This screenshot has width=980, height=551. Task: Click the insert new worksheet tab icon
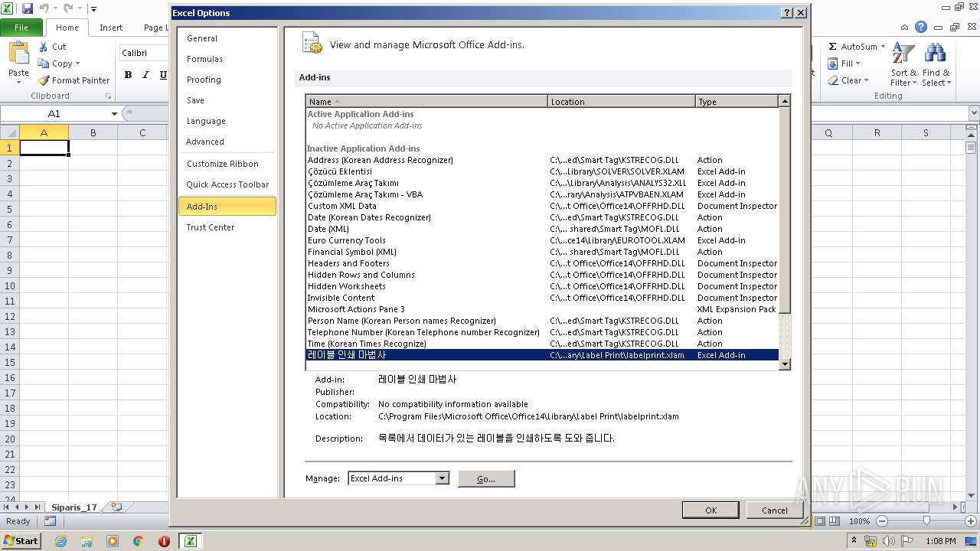tap(116, 507)
